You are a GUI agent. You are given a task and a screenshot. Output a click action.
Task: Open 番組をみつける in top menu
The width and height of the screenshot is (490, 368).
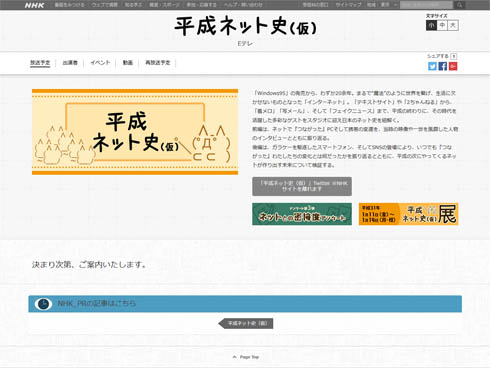coord(69,5)
